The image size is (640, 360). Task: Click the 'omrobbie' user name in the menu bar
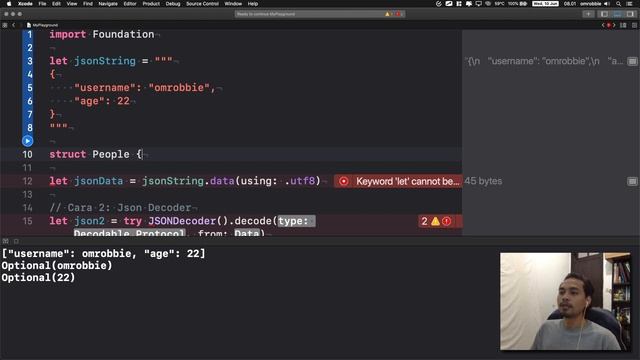[591, 4]
